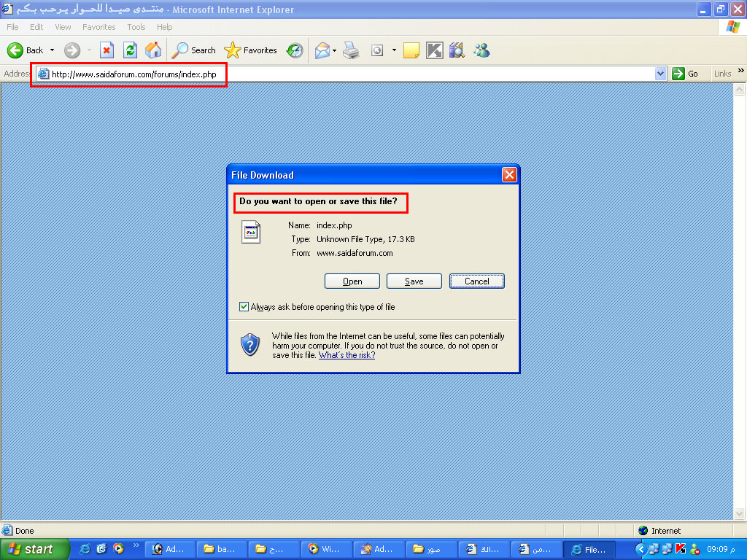Switch to the ba... folder taskbar button
Screen dimensions: 747x560
pyautogui.click(x=220, y=549)
